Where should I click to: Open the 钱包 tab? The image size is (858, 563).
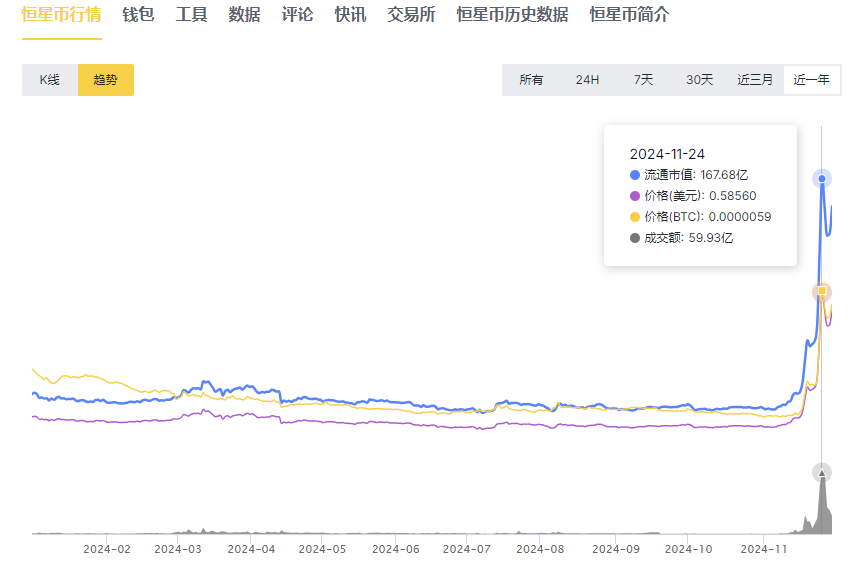coord(138,15)
